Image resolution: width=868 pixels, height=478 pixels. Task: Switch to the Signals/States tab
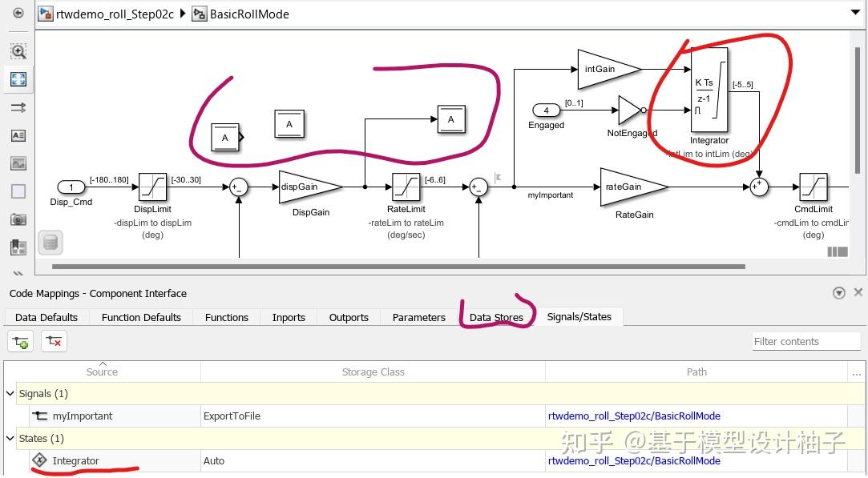[579, 316]
